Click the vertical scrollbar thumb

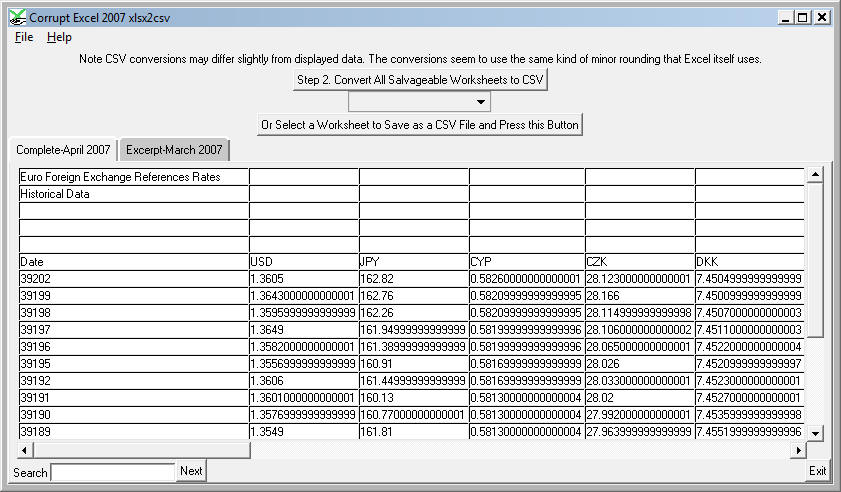point(815,260)
